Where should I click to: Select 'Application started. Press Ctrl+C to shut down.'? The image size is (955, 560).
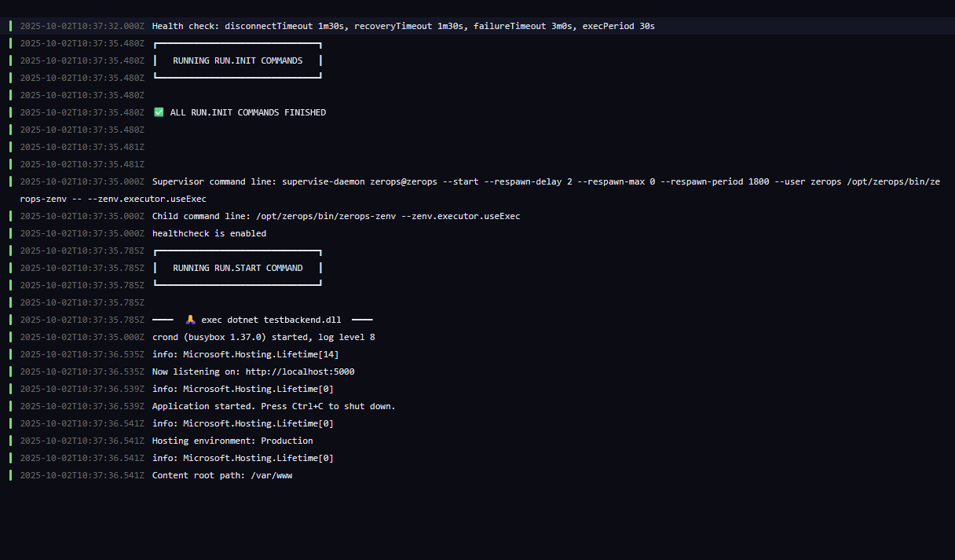(274, 406)
